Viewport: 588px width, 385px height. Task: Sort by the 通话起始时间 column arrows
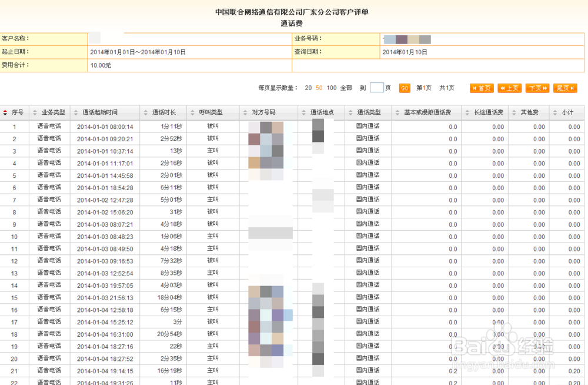[x=76, y=112]
